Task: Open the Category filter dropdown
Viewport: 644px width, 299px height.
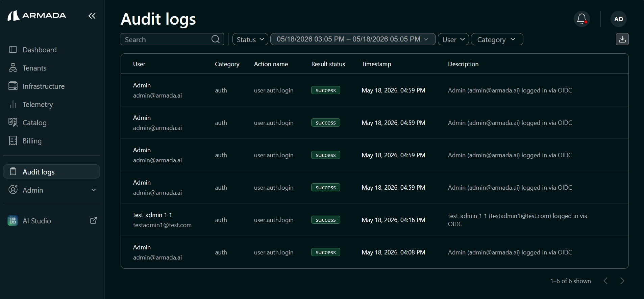Action: point(497,39)
